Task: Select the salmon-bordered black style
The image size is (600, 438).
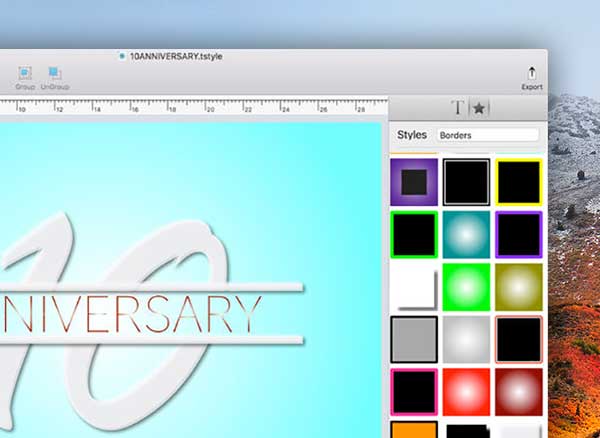Action: point(518,339)
